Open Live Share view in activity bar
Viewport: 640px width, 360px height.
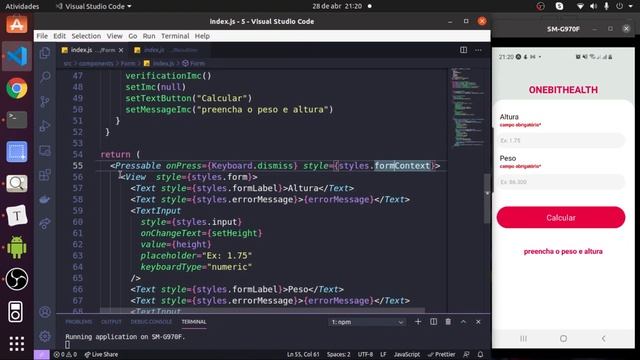pos(45,223)
